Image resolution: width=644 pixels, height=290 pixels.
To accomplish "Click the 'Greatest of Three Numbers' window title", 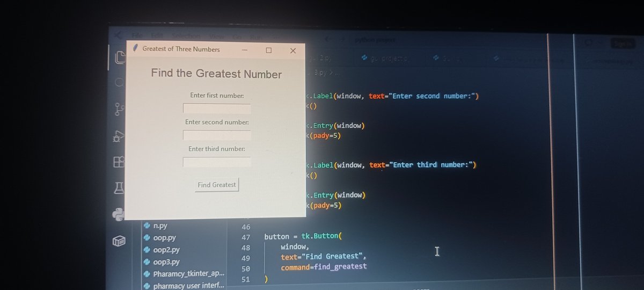I will pos(181,49).
